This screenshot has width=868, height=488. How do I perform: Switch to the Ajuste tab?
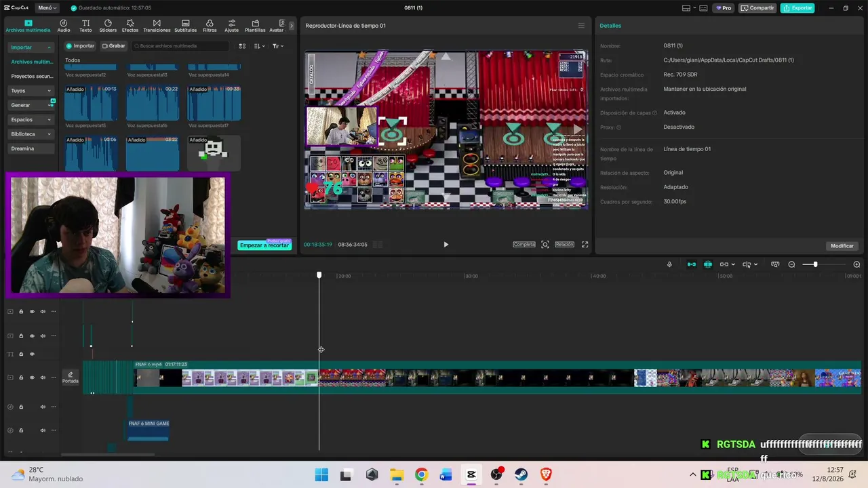232,26
